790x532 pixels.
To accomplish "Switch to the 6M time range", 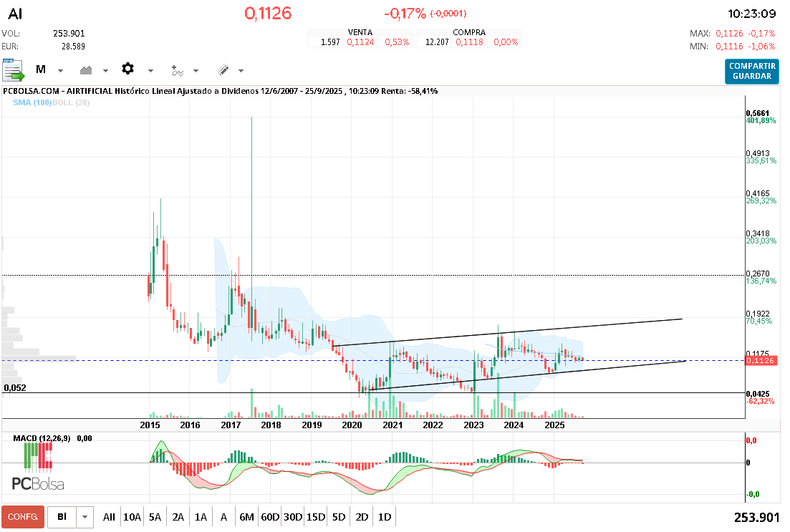I will 247,517.
